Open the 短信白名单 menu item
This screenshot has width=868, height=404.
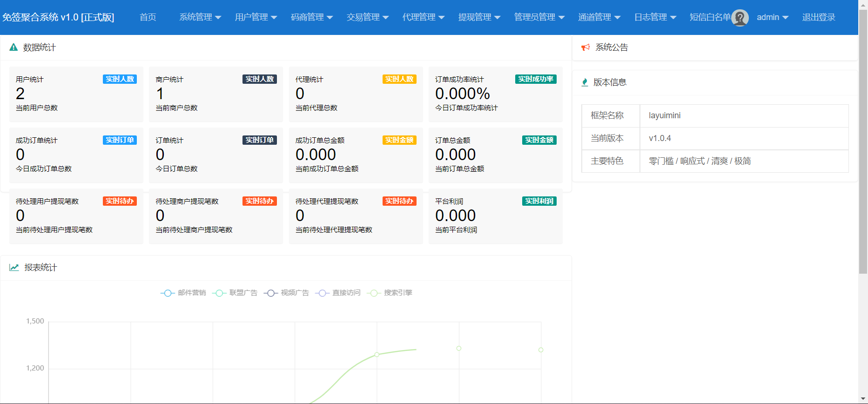[x=710, y=17]
